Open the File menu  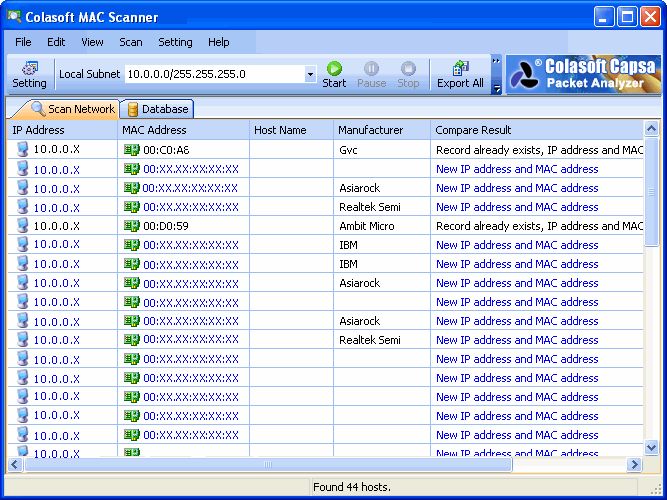pyautogui.click(x=23, y=42)
